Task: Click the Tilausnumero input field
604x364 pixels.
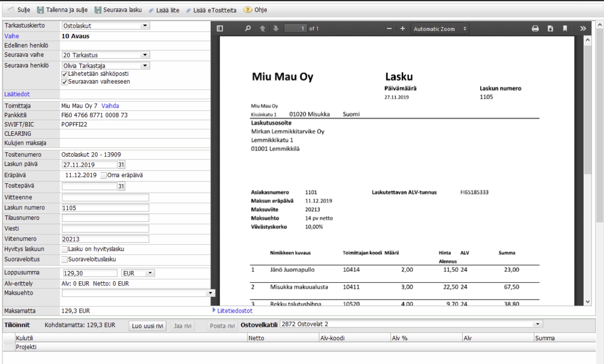Action: 105,218
